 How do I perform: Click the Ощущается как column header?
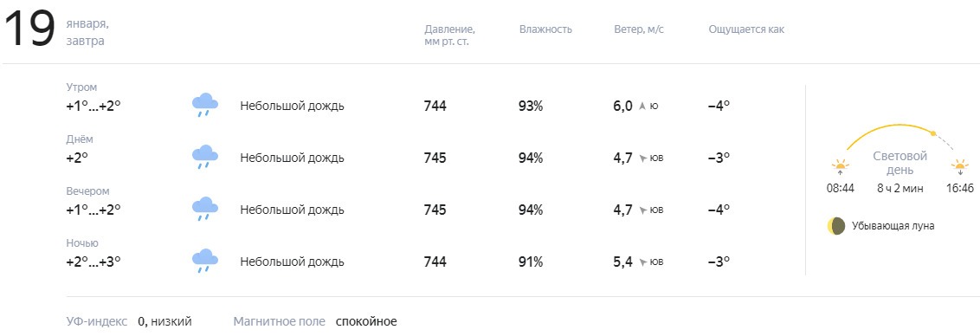click(x=746, y=29)
